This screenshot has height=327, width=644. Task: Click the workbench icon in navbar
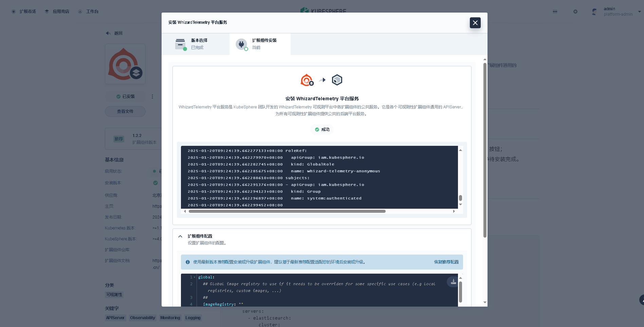[80, 12]
